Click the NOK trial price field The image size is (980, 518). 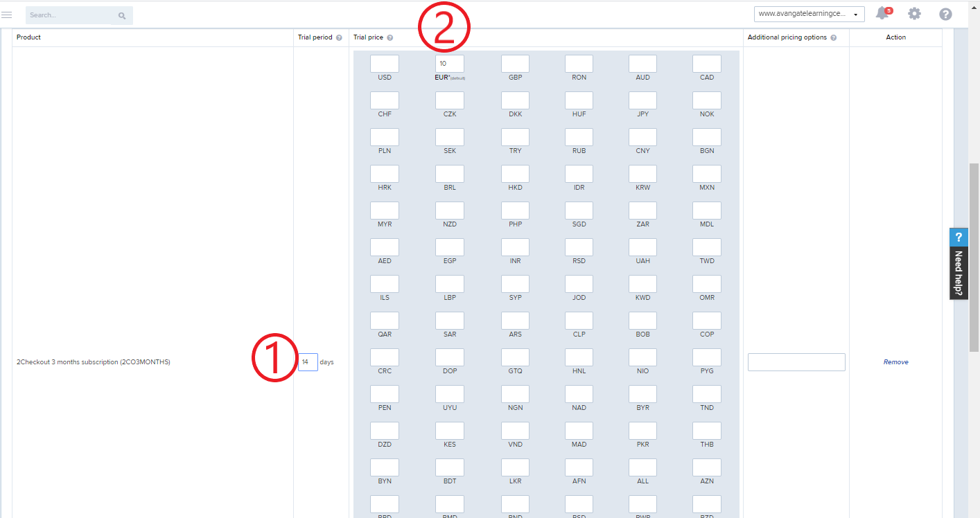click(707, 100)
